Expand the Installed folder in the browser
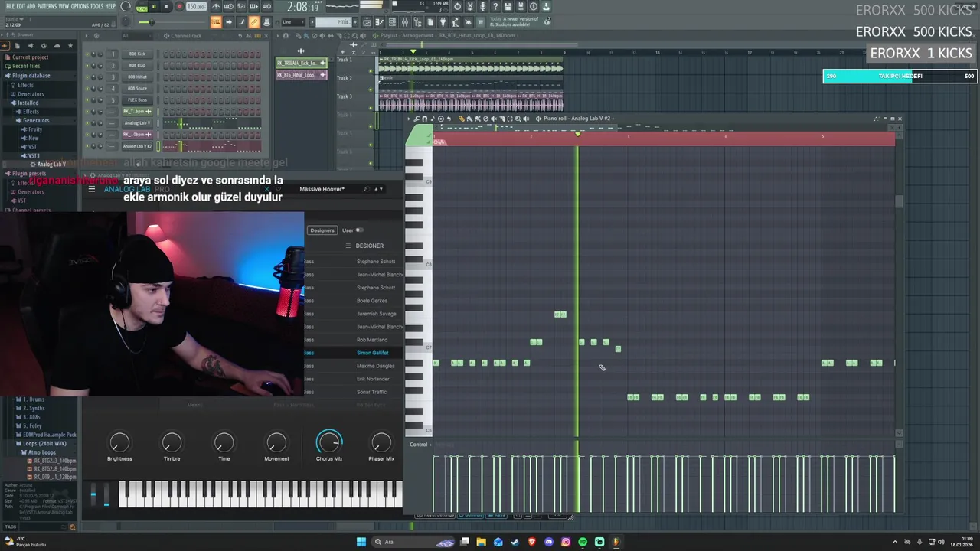 pyautogui.click(x=28, y=103)
